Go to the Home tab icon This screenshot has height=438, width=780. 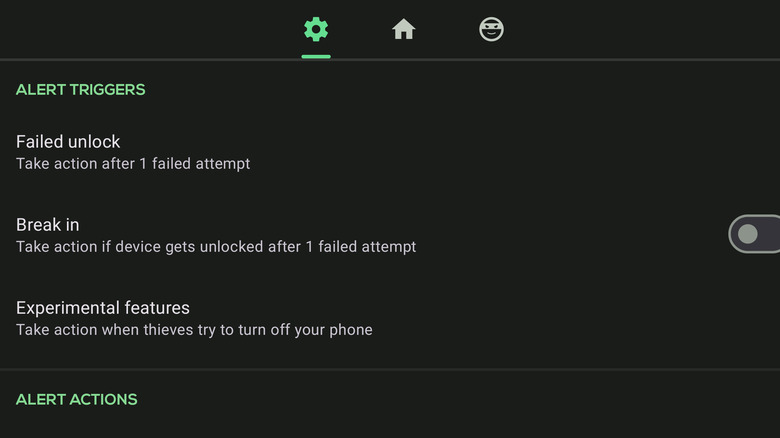click(403, 30)
